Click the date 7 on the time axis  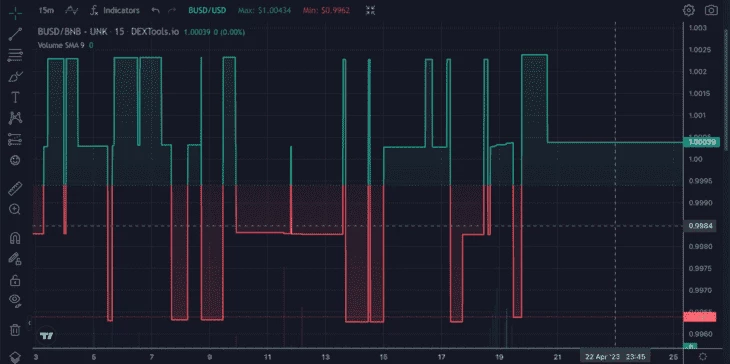coord(151,357)
